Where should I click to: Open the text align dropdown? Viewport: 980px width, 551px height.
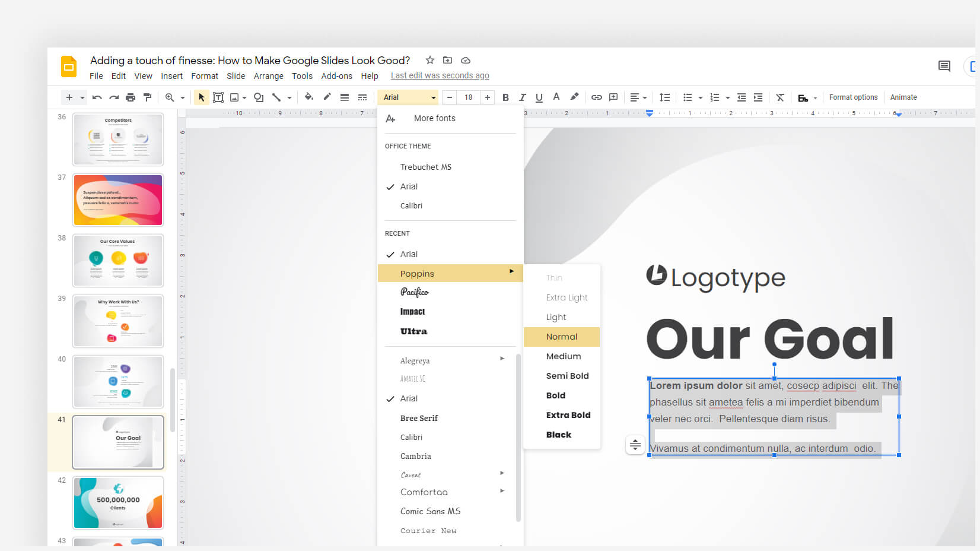[638, 97]
